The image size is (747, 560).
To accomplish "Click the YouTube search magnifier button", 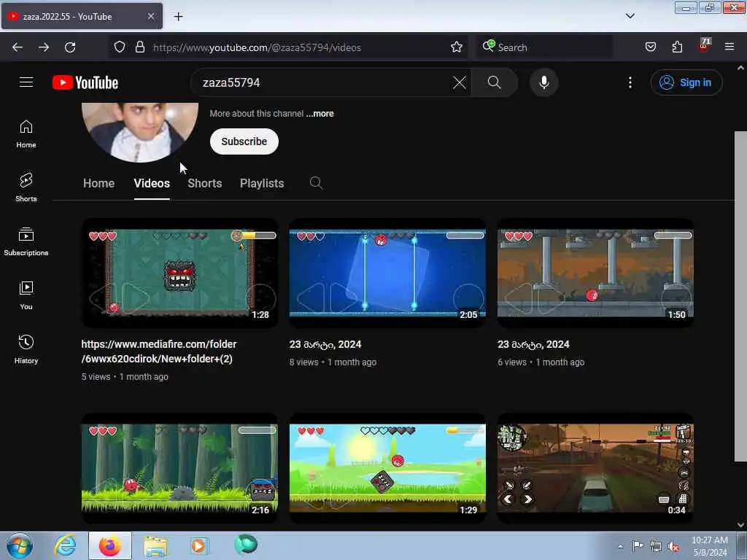I will [x=494, y=82].
